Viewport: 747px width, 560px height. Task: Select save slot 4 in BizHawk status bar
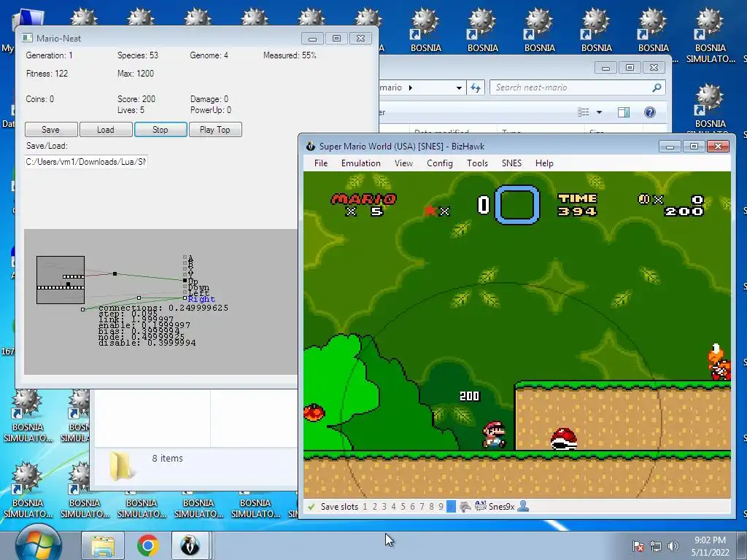click(x=393, y=507)
